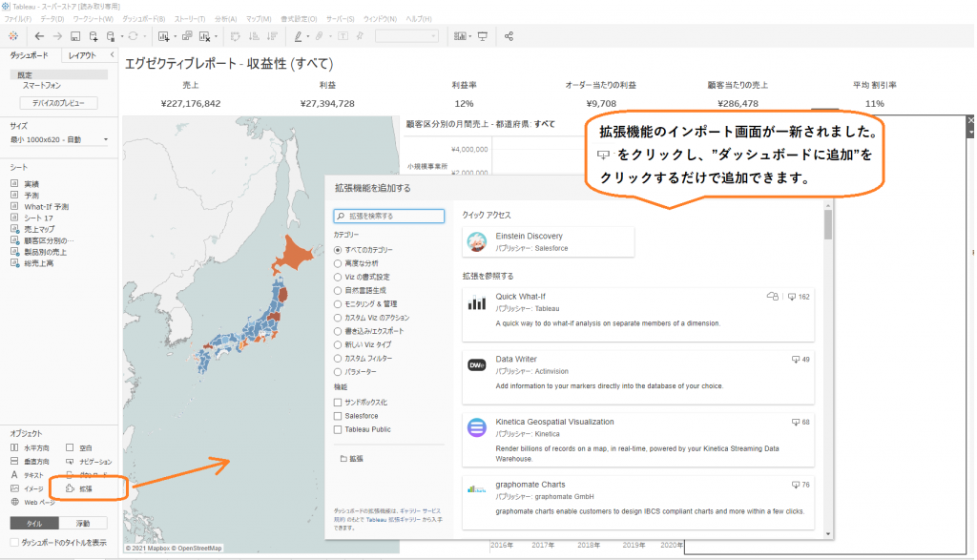
Task: Click the Undo arrow in the toolbar
Action: [37, 34]
